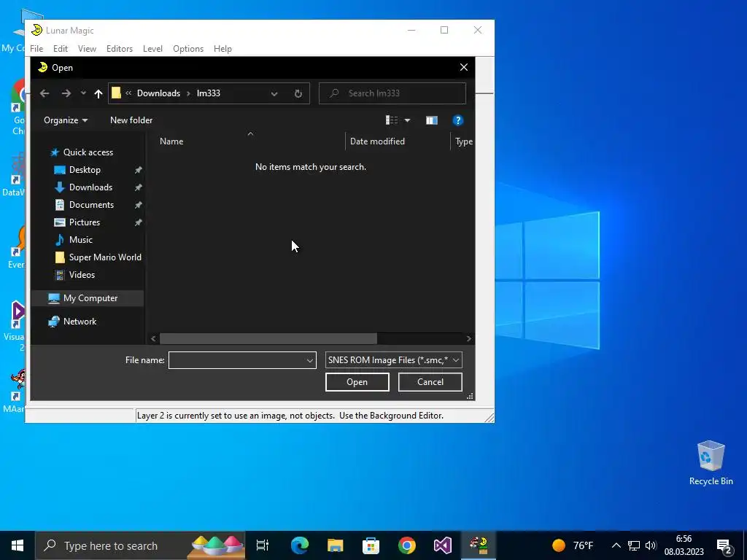Click the scrollbar left arrow in file list
This screenshot has width=747, height=560.
[x=153, y=338]
